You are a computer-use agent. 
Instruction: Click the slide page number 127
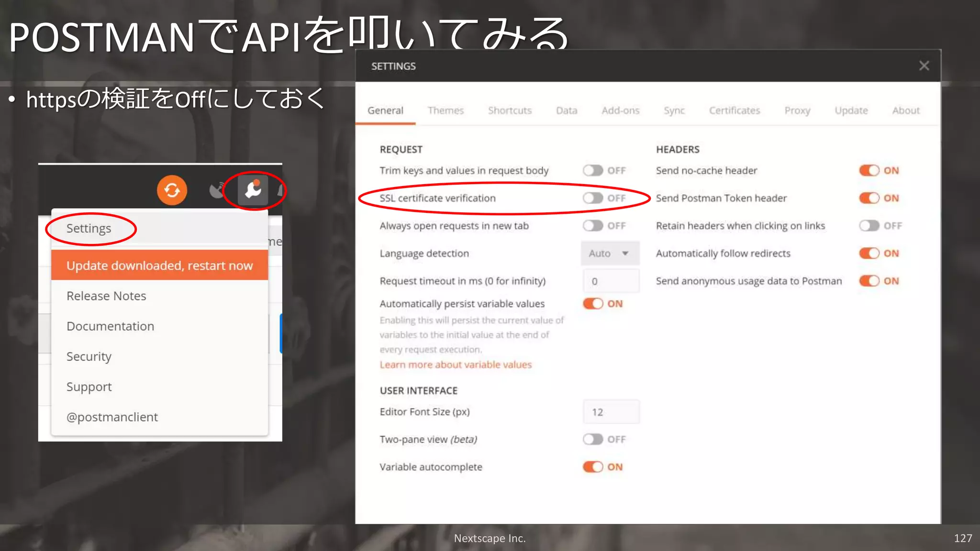coord(963,539)
